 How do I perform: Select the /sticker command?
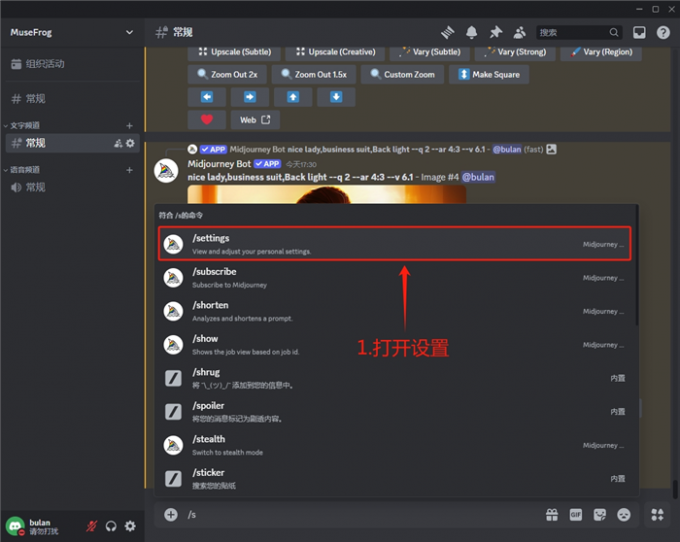[x=395, y=478]
